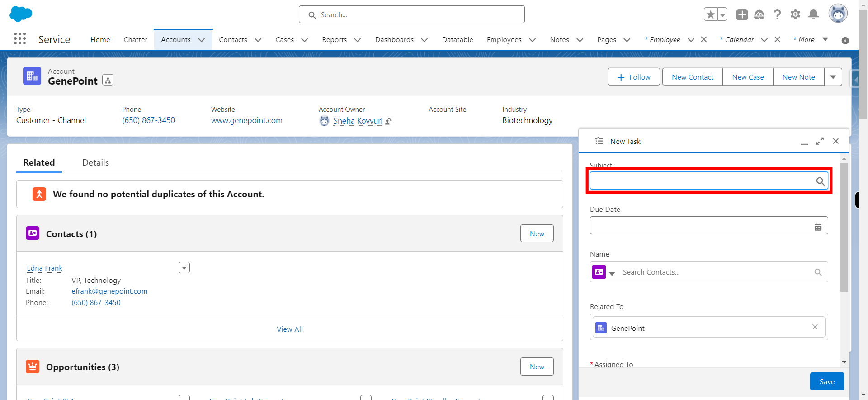Close the Employee tab

click(704, 39)
